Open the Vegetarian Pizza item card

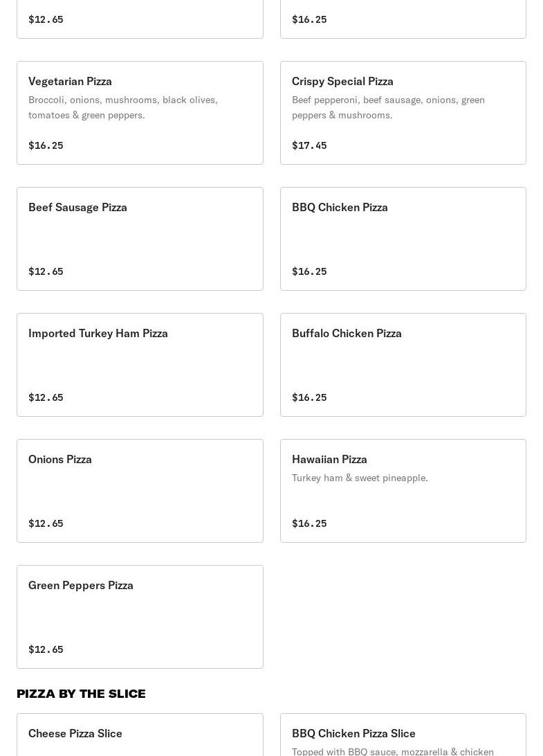point(140,113)
